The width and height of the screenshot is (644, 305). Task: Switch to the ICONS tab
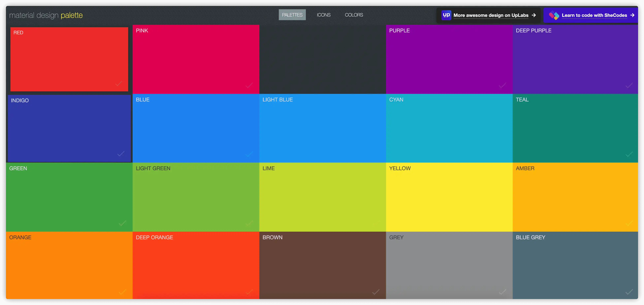[323, 15]
